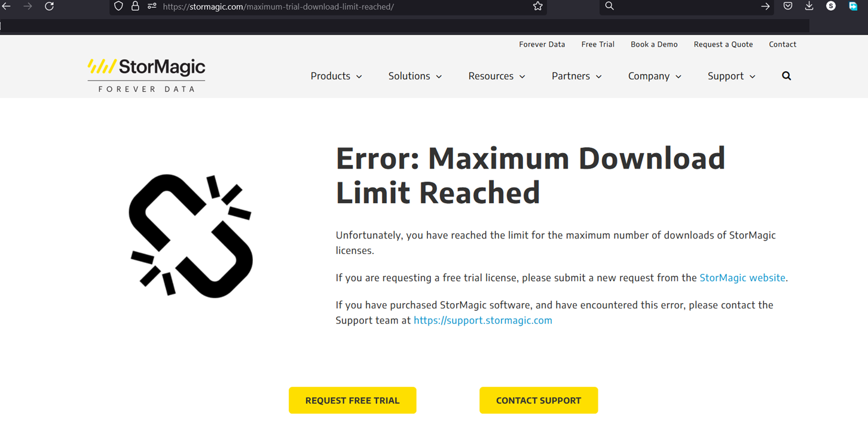This screenshot has height=428, width=868.
Task: Click the browser forward arrow
Action: tap(27, 6)
